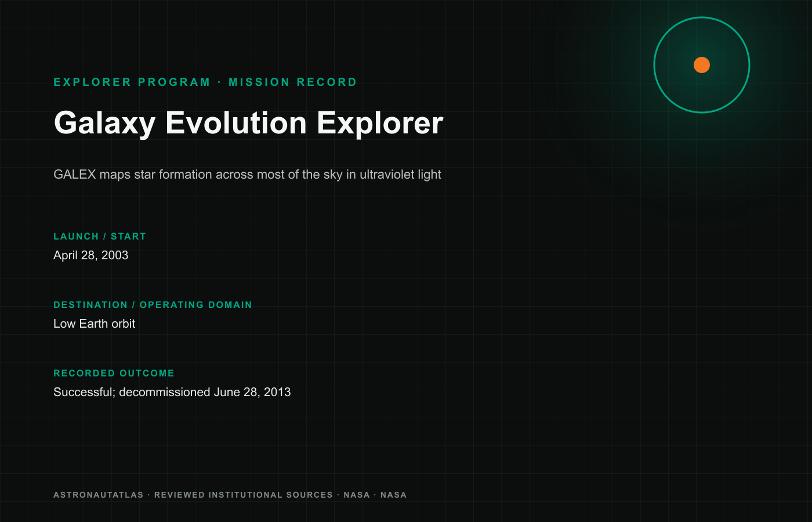
Task: Select the "Low Earth orbit" value
Action: click(94, 324)
